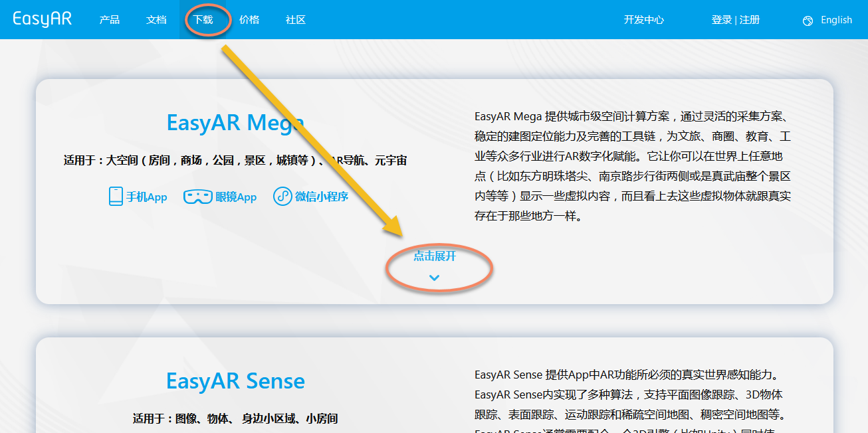The height and width of the screenshot is (433, 868).
Task: Open the 产品 menu
Action: coord(110,20)
